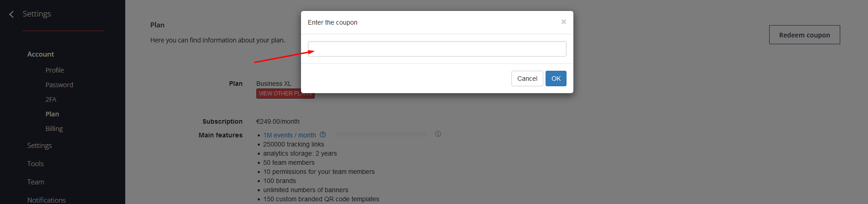Open help icon next to 1M events

click(x=323, y=135)
